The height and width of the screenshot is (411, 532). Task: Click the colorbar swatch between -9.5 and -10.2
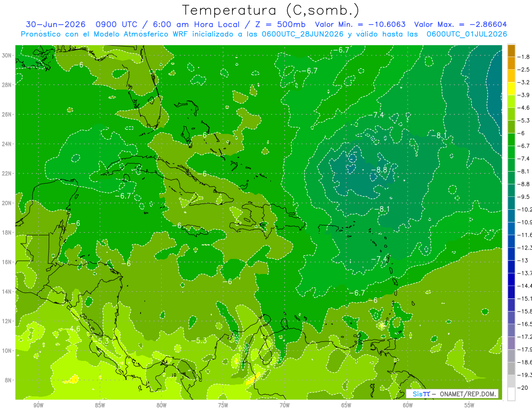click(x=511, y=203)
